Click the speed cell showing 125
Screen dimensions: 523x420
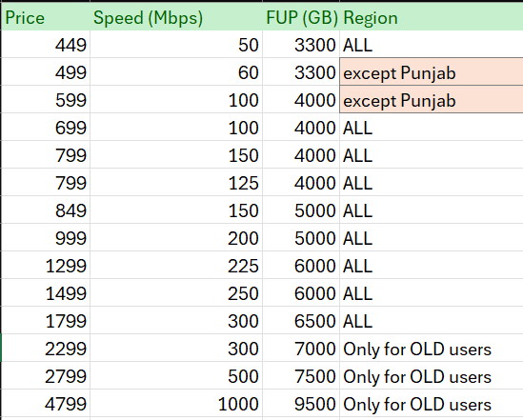coord(176,182)
